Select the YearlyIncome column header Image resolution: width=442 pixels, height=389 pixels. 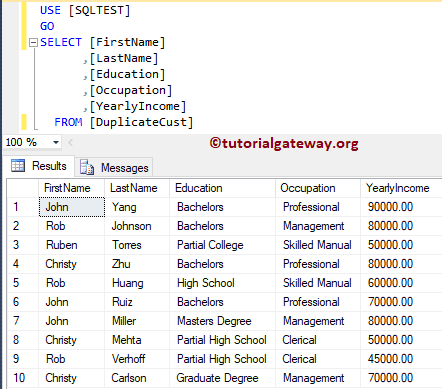pyautogui.click(x=401, y=188)
